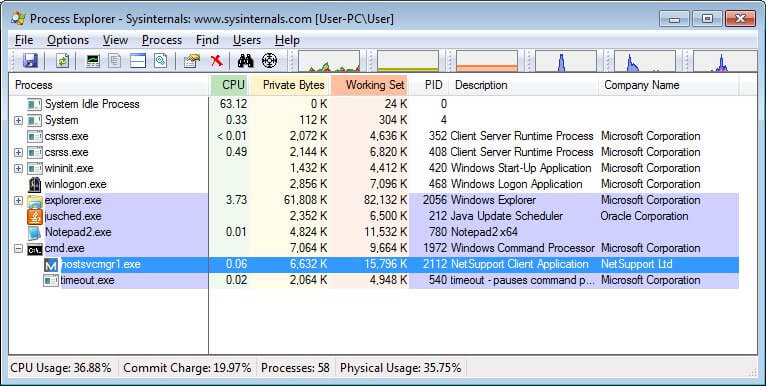Open the Options menu

click(68, 40)
